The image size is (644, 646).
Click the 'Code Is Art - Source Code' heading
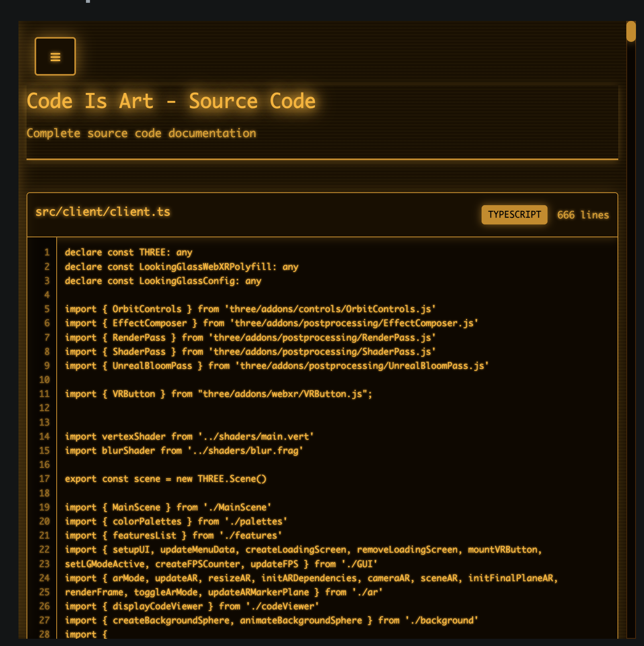click(171, 101)
